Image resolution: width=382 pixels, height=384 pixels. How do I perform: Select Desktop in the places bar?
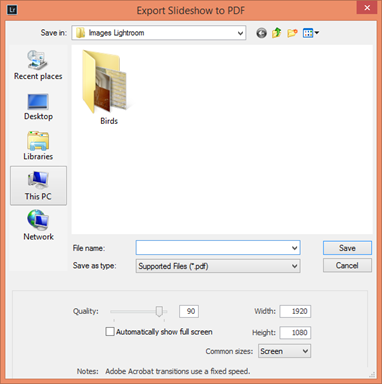coord(38,107)
